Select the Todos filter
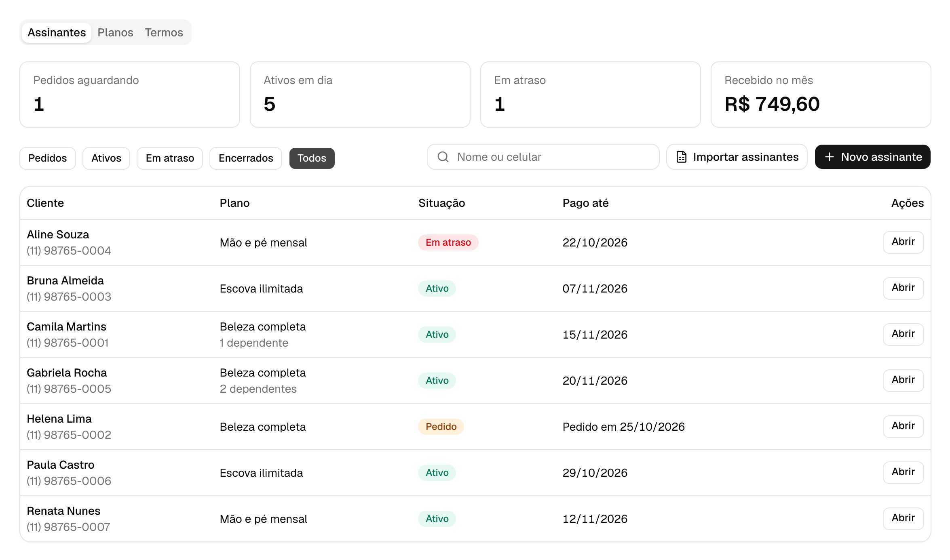The height and width of the screenshot is (560, 950). tap(312, 158)
